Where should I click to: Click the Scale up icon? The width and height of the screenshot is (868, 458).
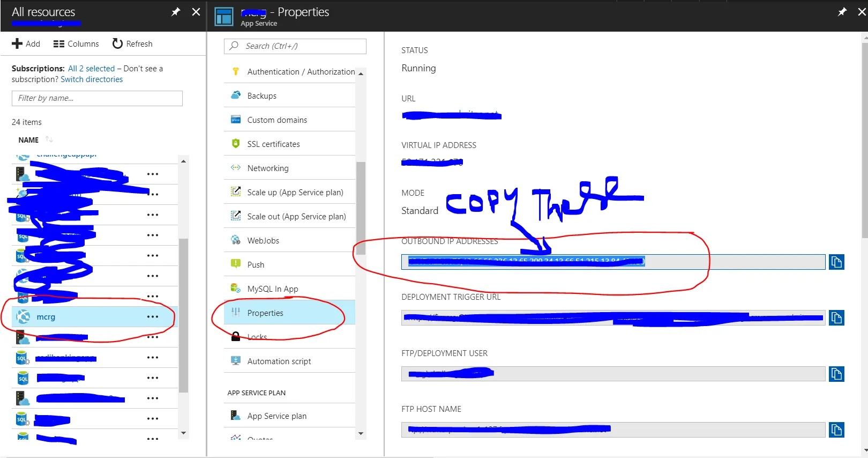[236, 191]
